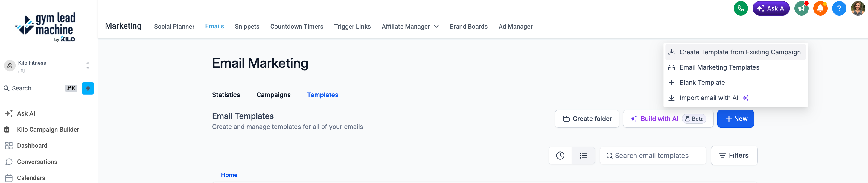868x183 pixels.
Task: Click the blue help question mark icon
Action: point(839,8)
